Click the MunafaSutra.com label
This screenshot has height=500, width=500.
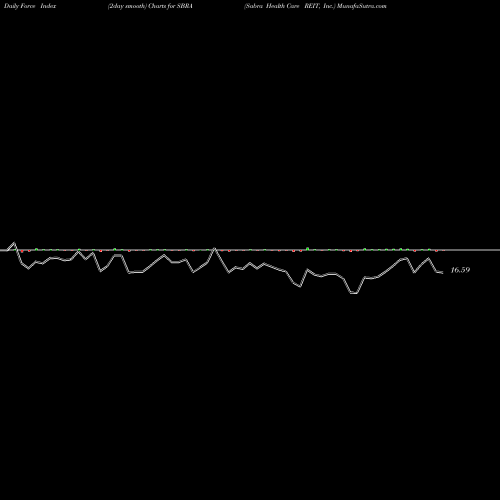362,6
